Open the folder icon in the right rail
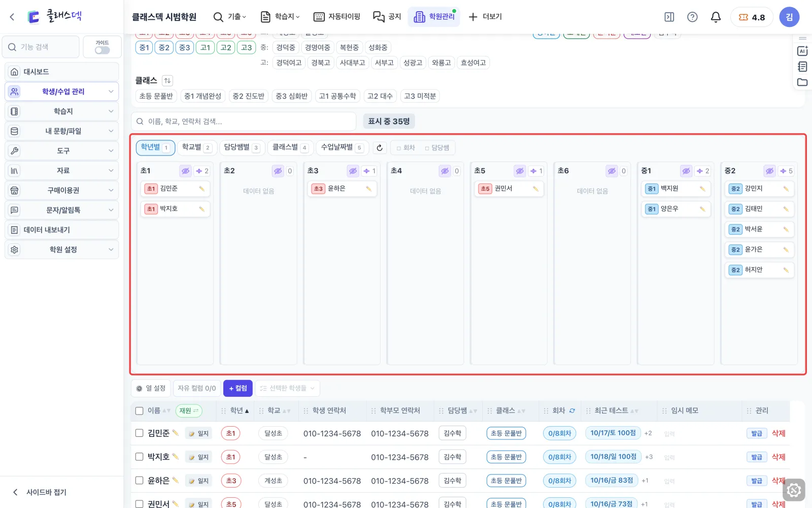 coord(802,82)
